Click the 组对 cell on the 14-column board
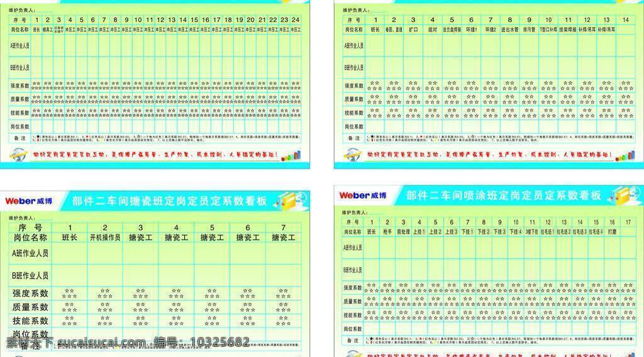Viewport: 644px width, 357px height. click(433, 30)
